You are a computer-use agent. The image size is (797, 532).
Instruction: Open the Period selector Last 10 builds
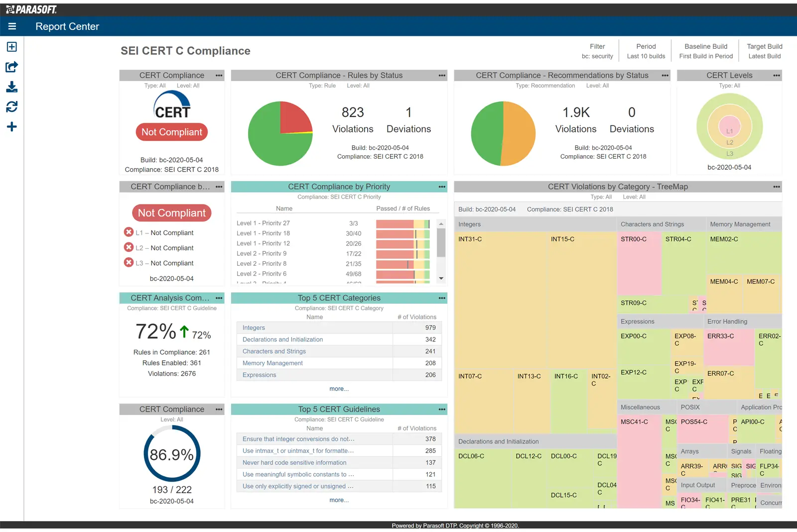[646, 51]
